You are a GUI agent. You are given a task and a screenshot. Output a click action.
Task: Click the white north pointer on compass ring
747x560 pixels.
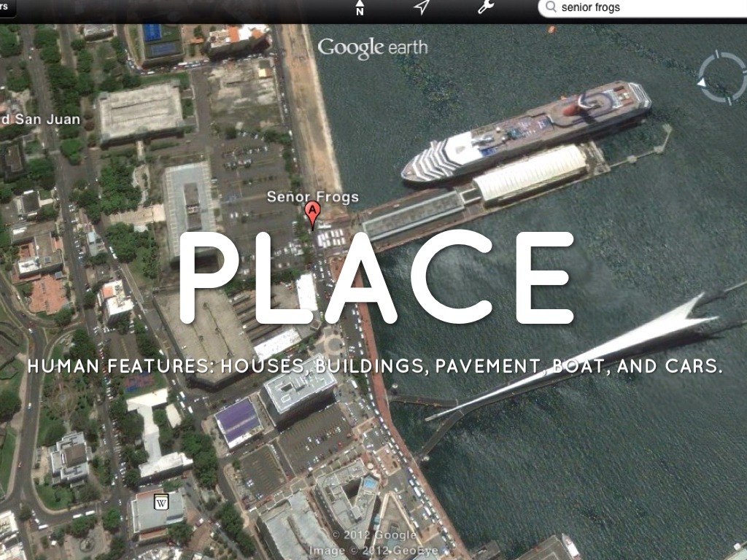pos(702,82)
